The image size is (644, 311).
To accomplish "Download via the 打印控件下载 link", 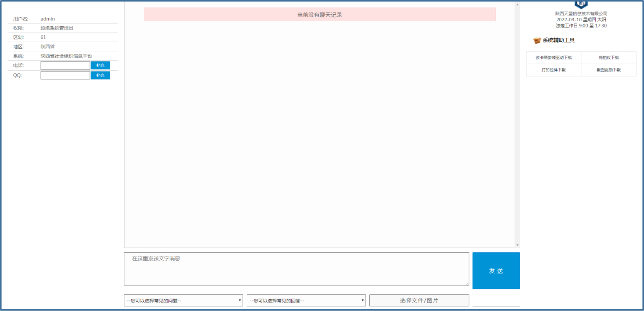I will pyautogui.click(x=553, y=70).
